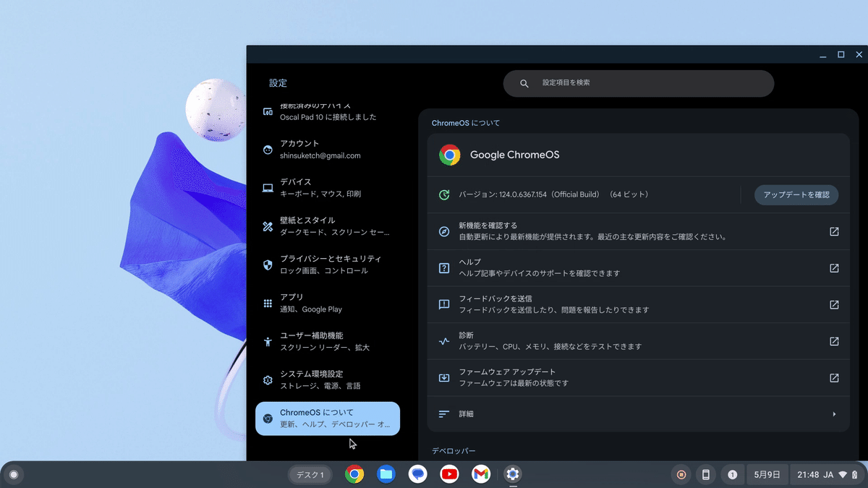Open external link icon on 新機能を確認する row
868x488 pixels.
click(x=834, y=231)
